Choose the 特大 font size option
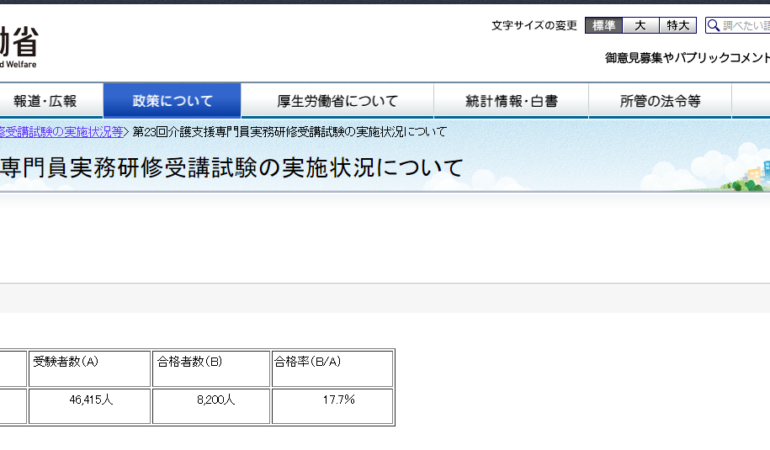The height and width of the screenshot is (450, 770). click(678, 26)
